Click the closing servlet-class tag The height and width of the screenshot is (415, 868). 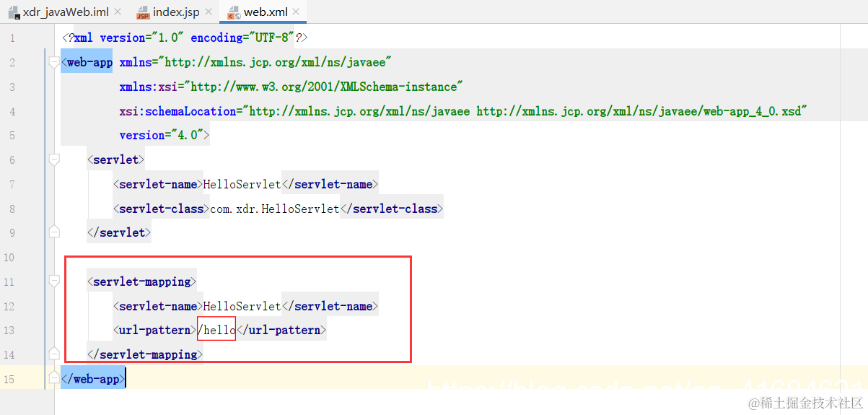pos(391,209)
